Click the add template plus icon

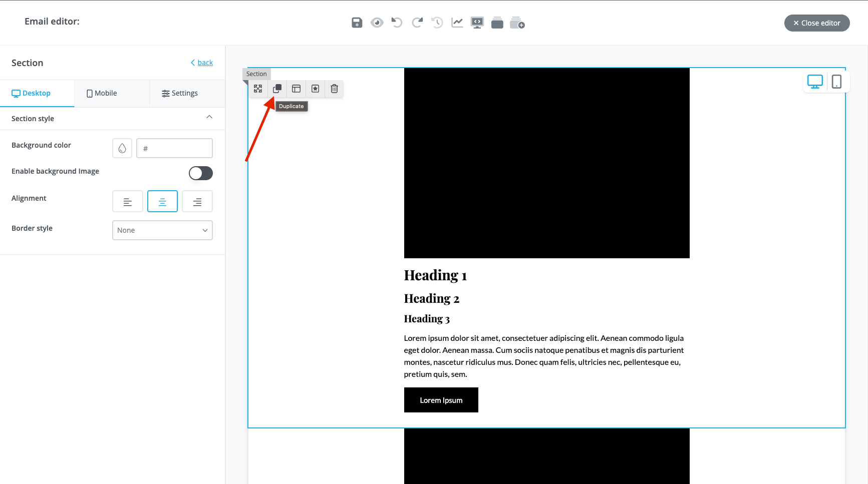click(517, 23)
